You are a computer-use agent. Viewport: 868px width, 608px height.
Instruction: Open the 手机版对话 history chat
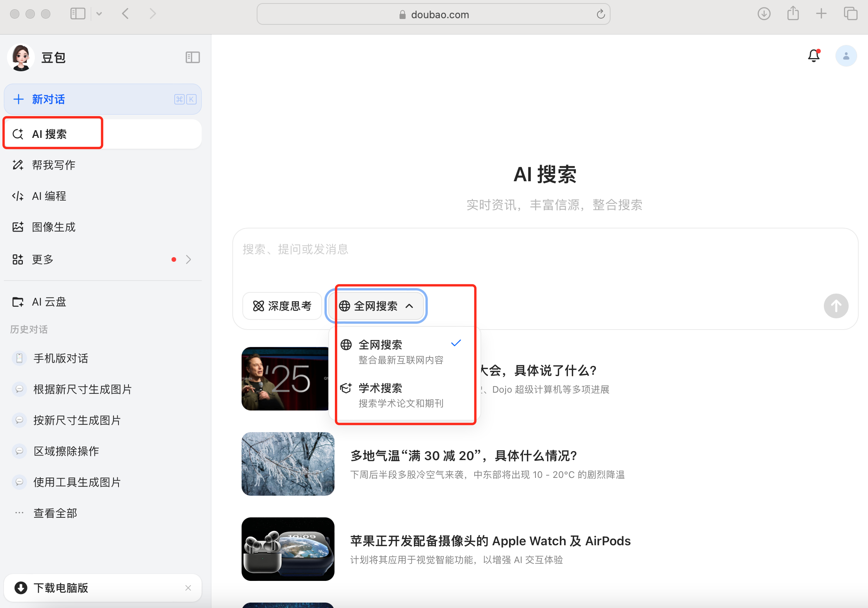pyautogui.click(x=103, y=358)
